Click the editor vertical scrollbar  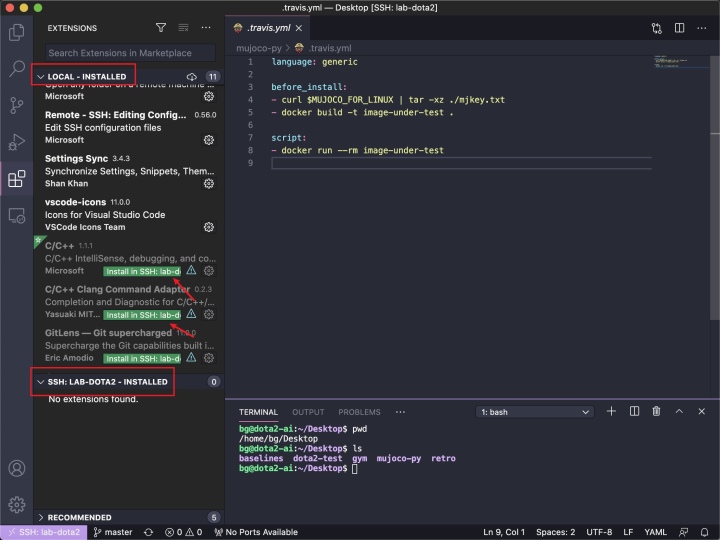[714, 188]
